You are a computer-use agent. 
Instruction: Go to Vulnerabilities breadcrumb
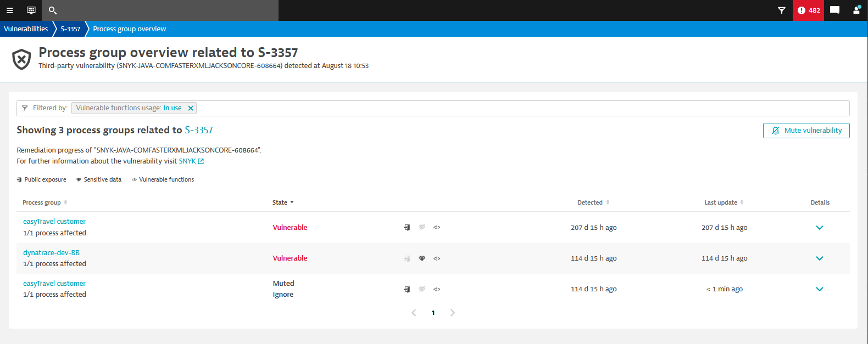tap(26, 29)
